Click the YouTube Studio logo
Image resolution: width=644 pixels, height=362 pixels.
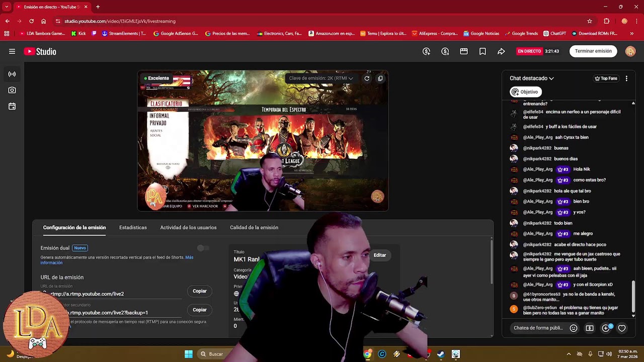tap(40, 51)
